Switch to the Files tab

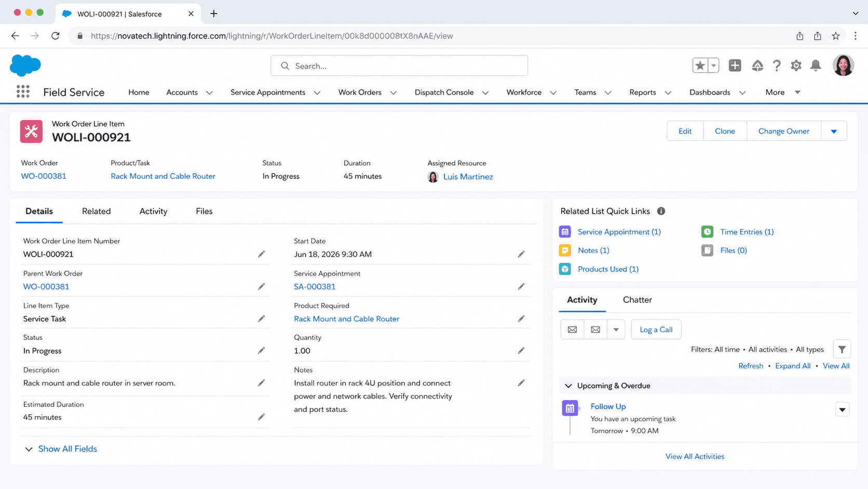(x=204, y=211)
